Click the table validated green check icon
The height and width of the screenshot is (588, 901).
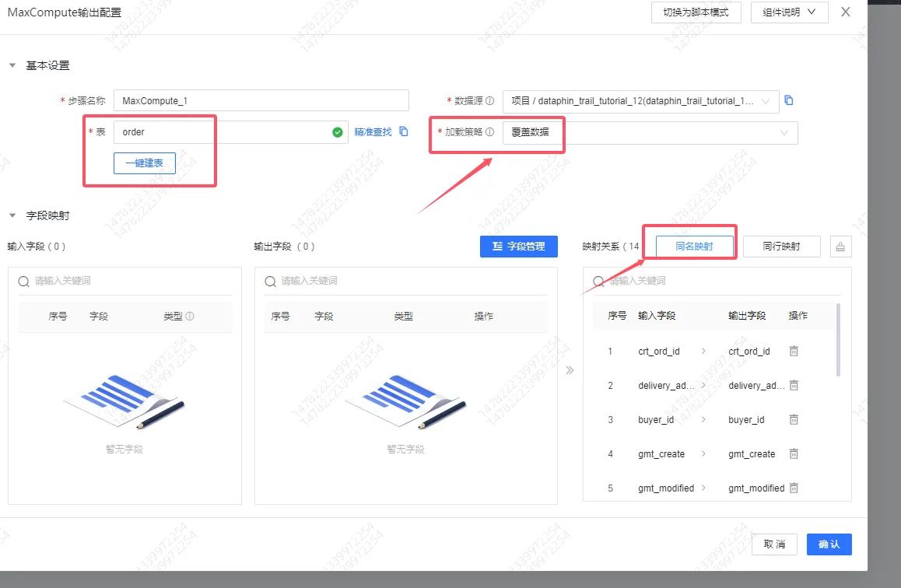(338, 132)
